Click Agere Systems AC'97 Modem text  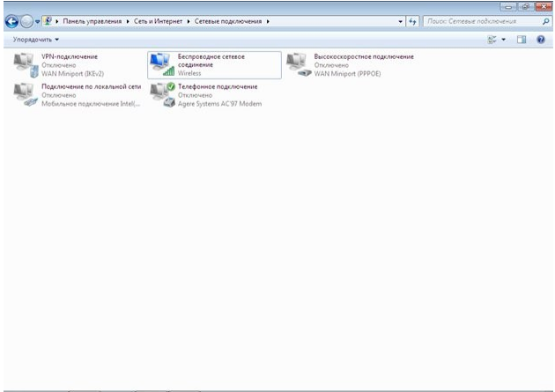(219, 104)
